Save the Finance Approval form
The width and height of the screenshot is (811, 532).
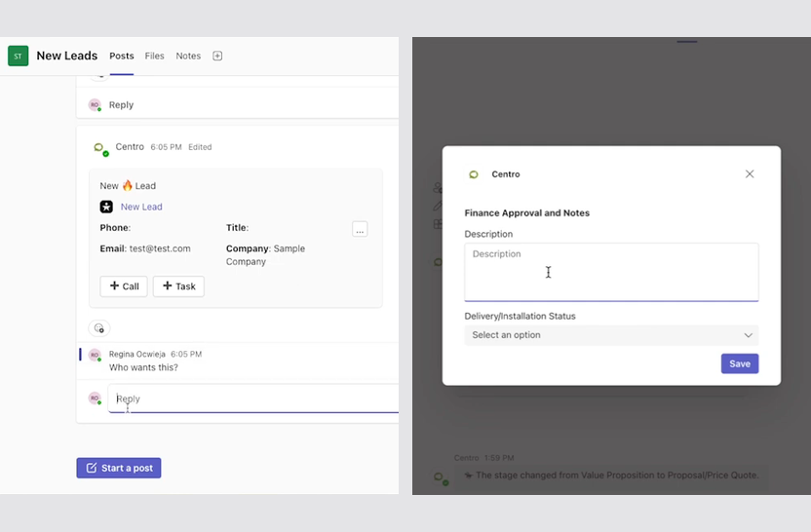[740, 363]
